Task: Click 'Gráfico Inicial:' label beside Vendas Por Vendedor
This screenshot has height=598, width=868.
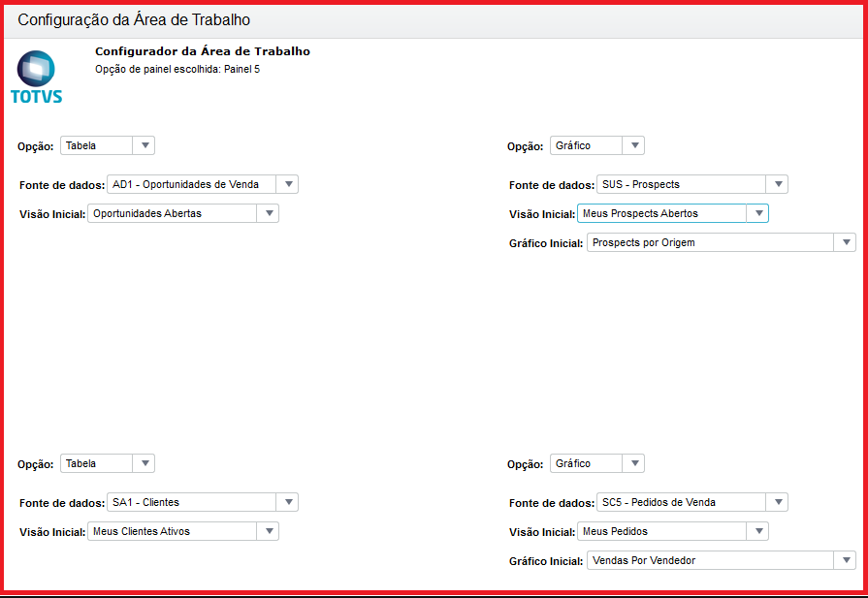Action: pos(546,561)
